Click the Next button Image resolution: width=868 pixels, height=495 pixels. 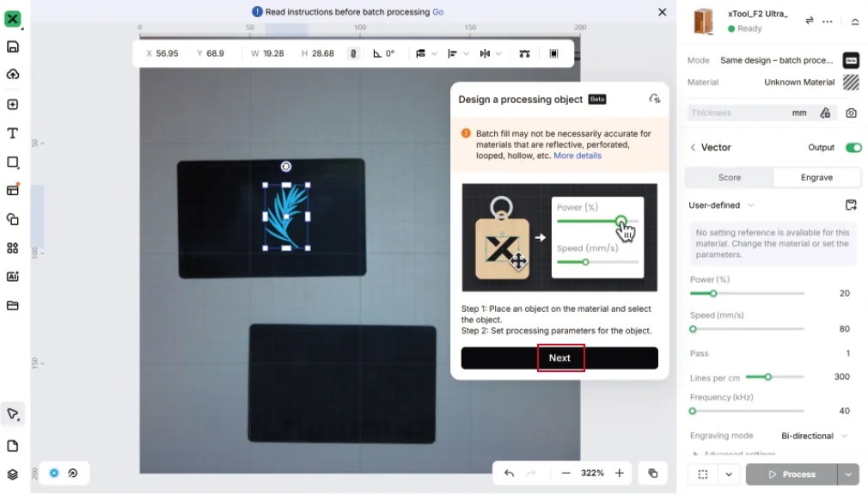click(x=559, y=358)
